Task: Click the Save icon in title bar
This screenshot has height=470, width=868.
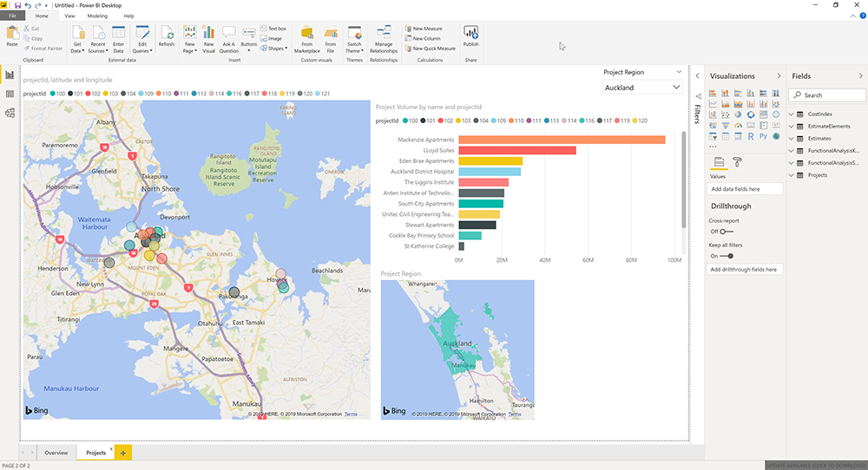Action: coord(17,5)
